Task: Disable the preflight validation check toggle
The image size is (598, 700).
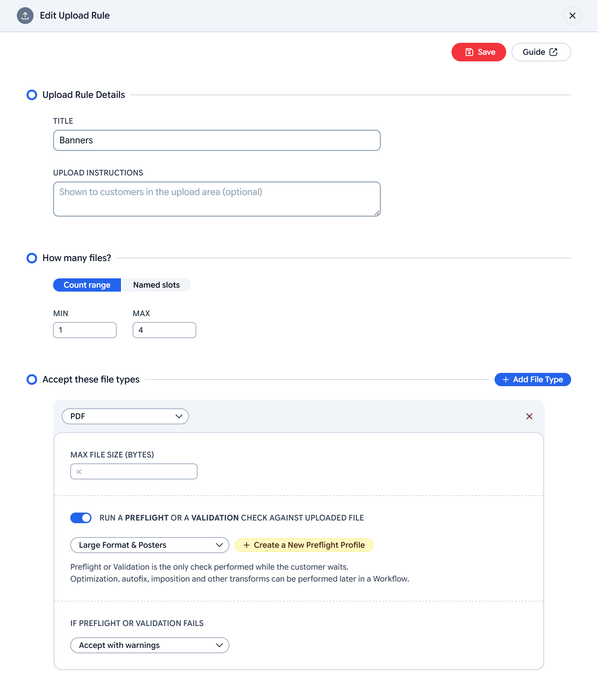Action: tap(81, 518)
